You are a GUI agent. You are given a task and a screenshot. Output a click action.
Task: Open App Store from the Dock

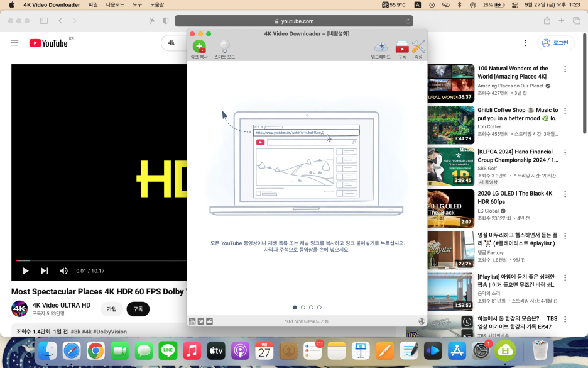[457, 351]
